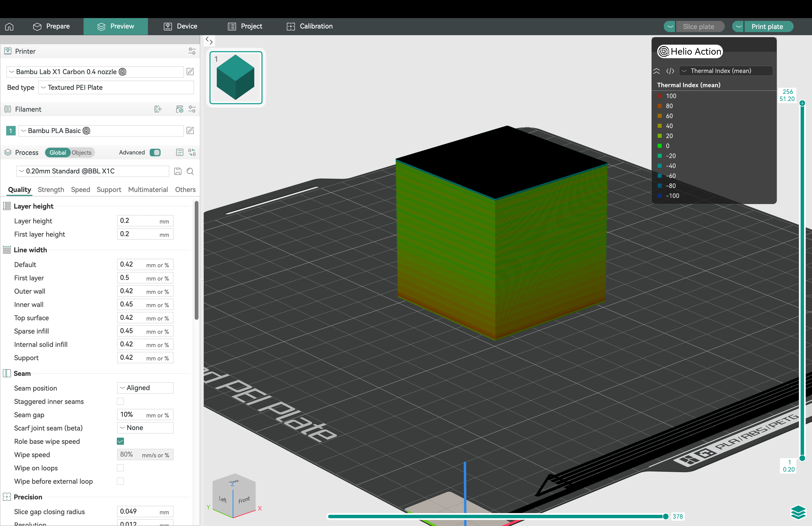Collapse the legend with double-chevron icon
812x526 pixels.
tap(656, 71)
